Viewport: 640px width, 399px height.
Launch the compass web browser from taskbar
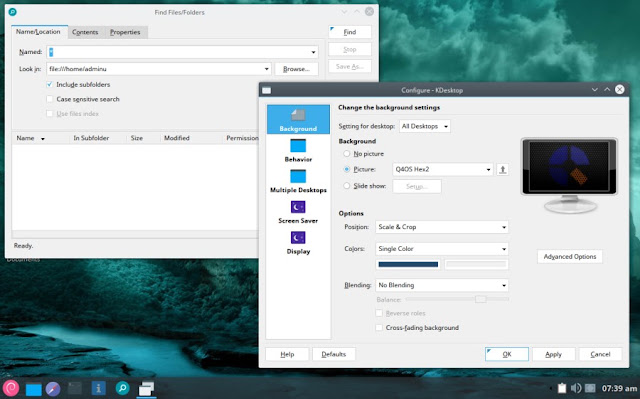[x=53, y=389]
